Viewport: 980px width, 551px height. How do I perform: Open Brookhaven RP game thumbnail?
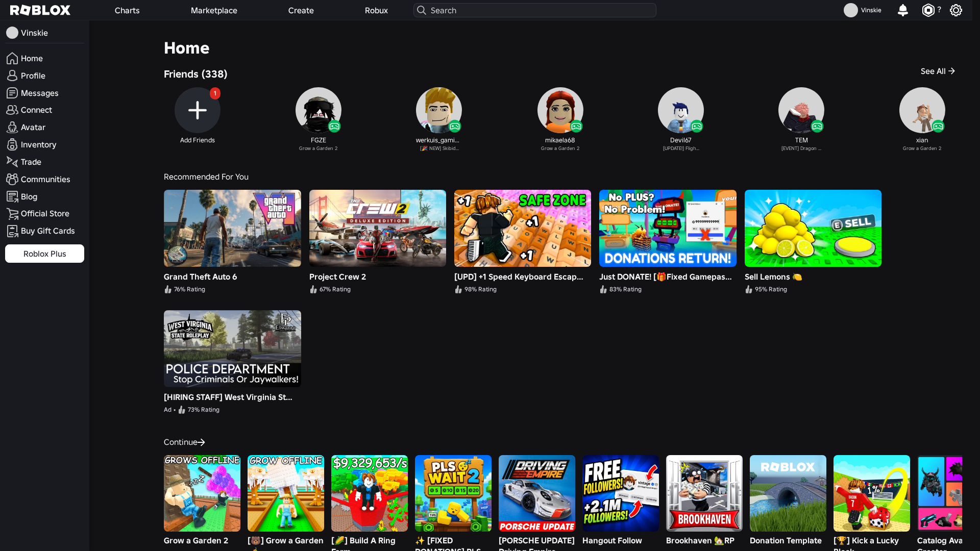click(704, 493)
